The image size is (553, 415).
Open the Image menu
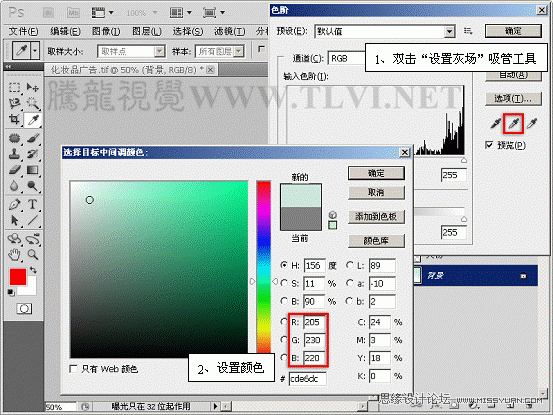(x=106, y=31)
